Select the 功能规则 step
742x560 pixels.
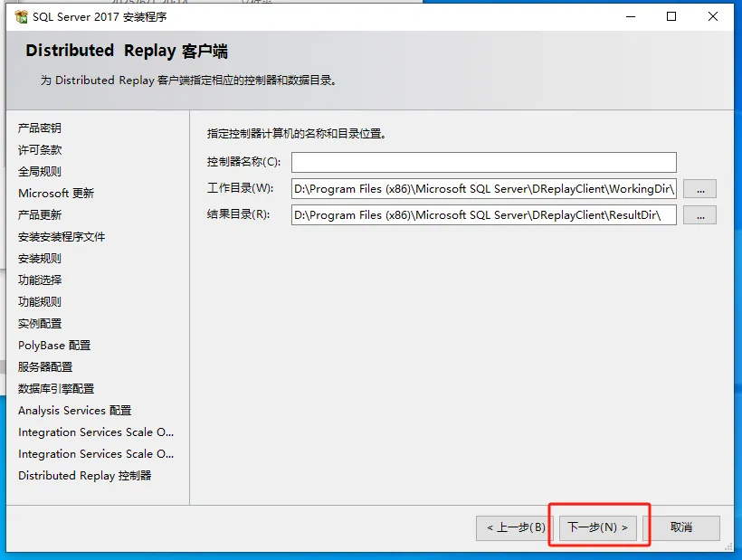coord(40,302)
